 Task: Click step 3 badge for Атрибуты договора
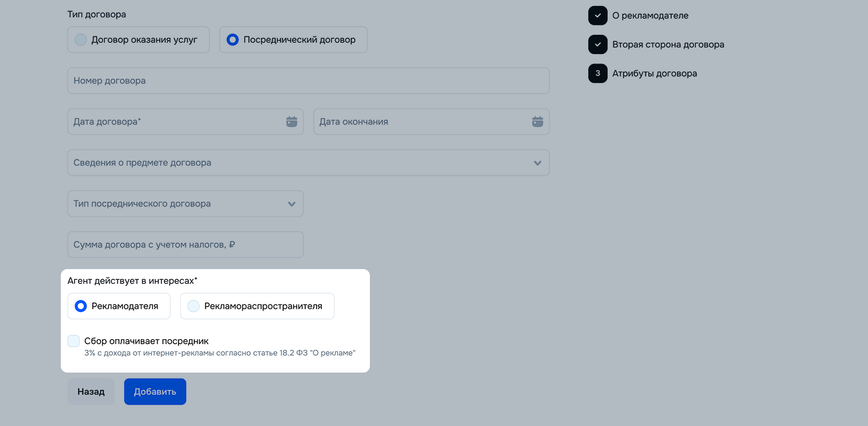coord(598,73)
